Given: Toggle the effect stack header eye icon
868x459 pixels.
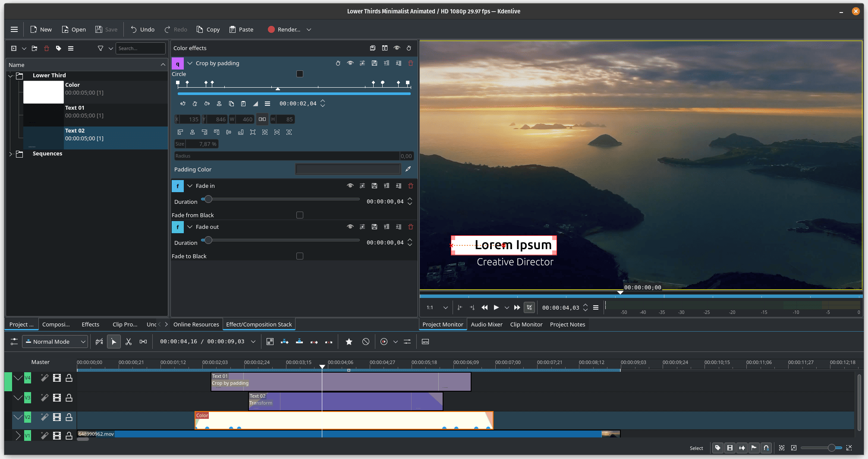Looking at the screenshot, I should (x=397, y=48).
